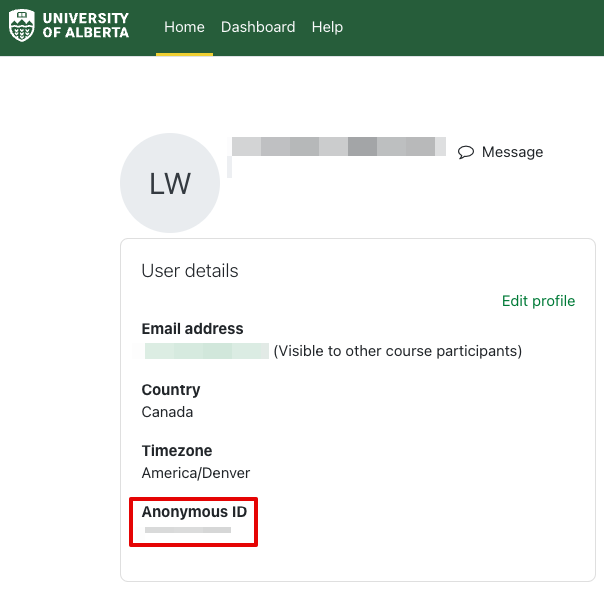Image resolution: width=604 pixels, height=593 pixels.
Task: Click the User details section heading
Action: [190, 271]
